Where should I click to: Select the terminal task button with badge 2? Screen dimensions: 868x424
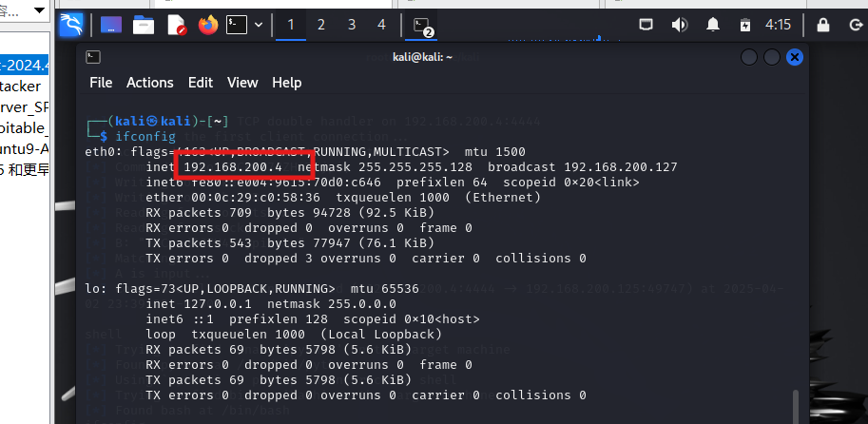point(422,26)
